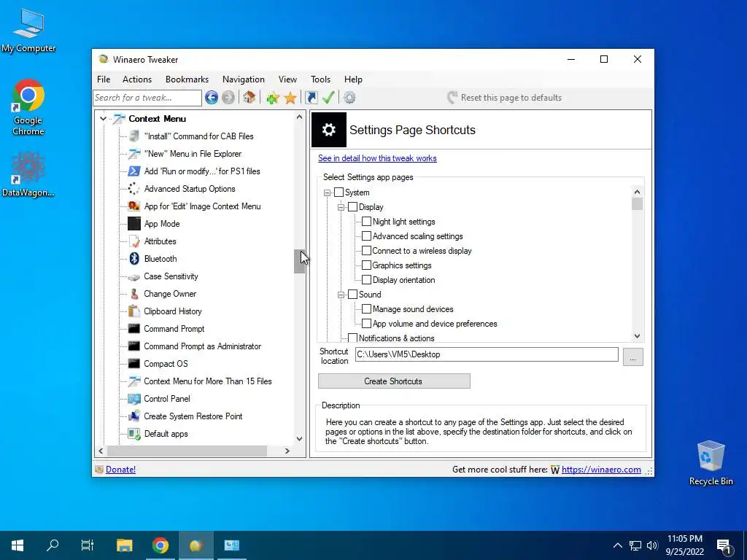Open the Bookmarks menu
The image size is (747, 560).
(187, 79)
